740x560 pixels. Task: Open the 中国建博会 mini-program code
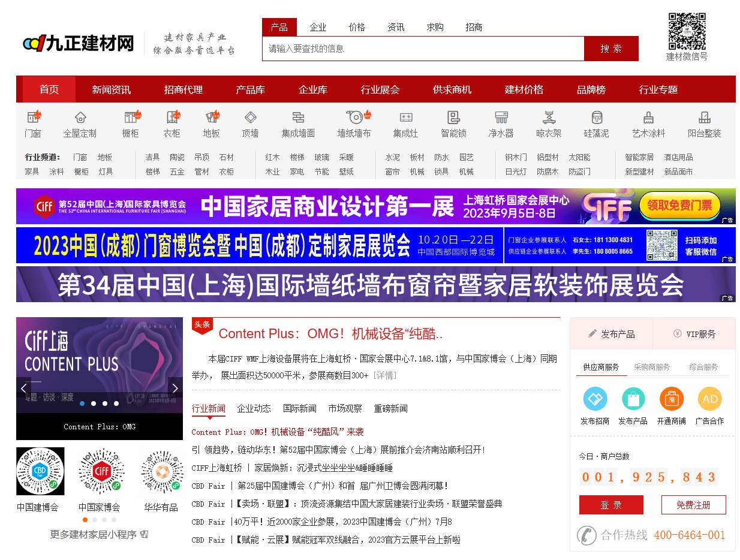(x=40, y=471)
